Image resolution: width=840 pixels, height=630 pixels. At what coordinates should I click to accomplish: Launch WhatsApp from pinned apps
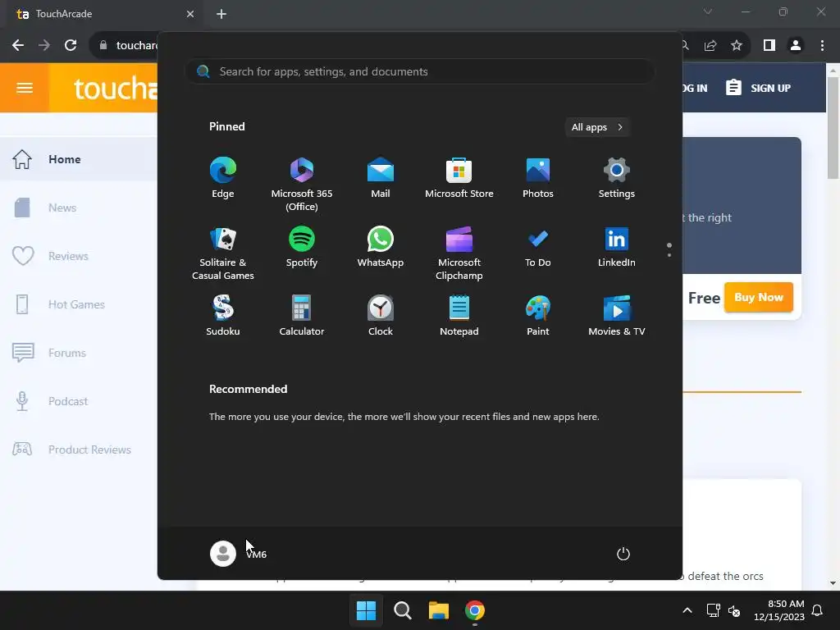click(381, 247)
